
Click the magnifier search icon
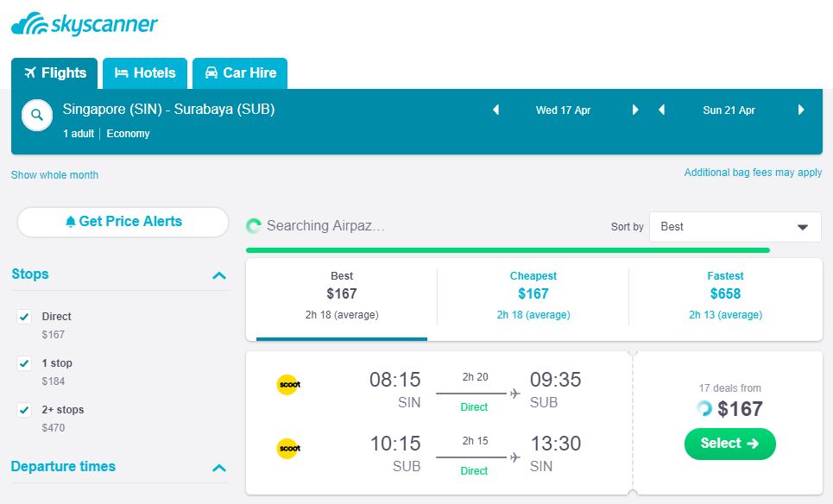click(37, 114)
